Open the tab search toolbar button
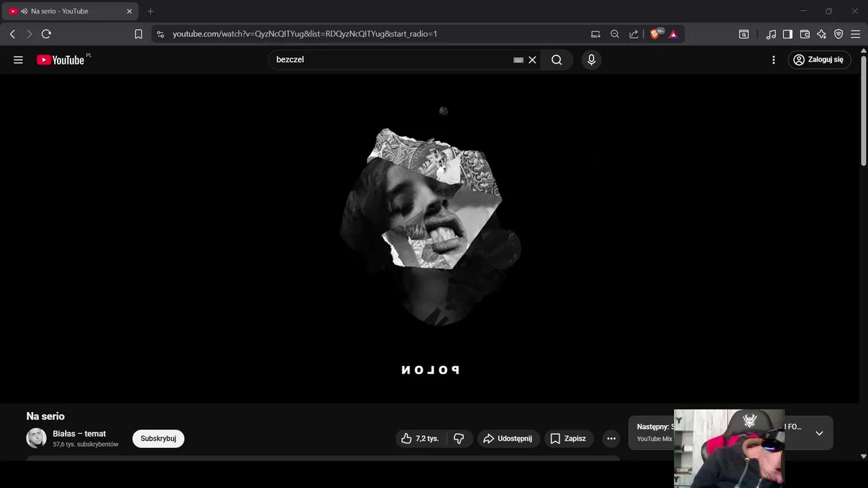Screen dimensions: 868x488 pyautogui.click(x=744, y=34)
